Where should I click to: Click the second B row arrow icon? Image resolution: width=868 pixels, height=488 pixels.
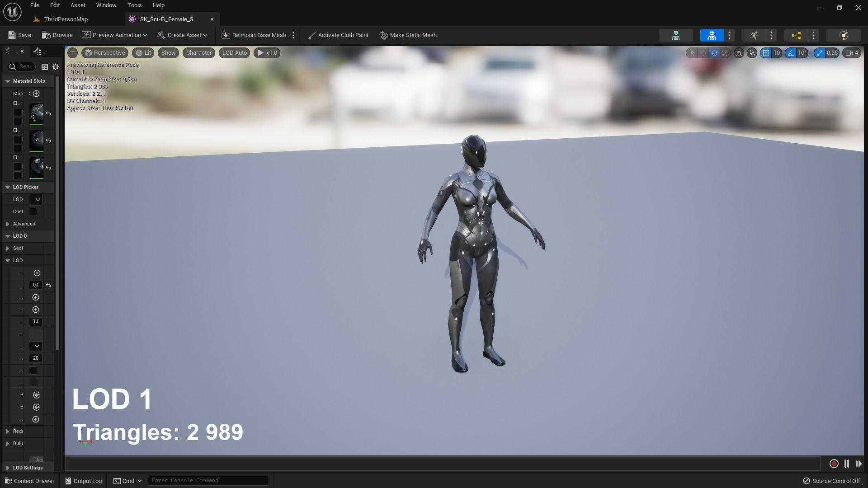(x=37, y=407)
